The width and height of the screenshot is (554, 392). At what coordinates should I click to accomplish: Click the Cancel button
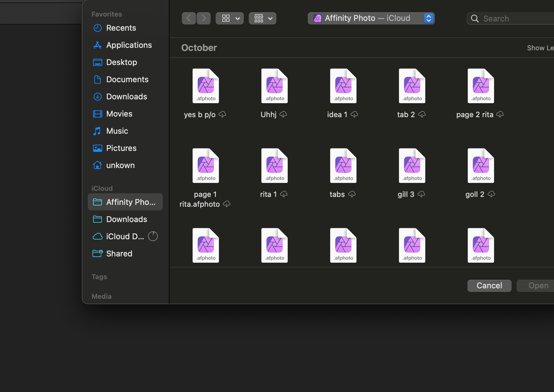click(490, 286)
